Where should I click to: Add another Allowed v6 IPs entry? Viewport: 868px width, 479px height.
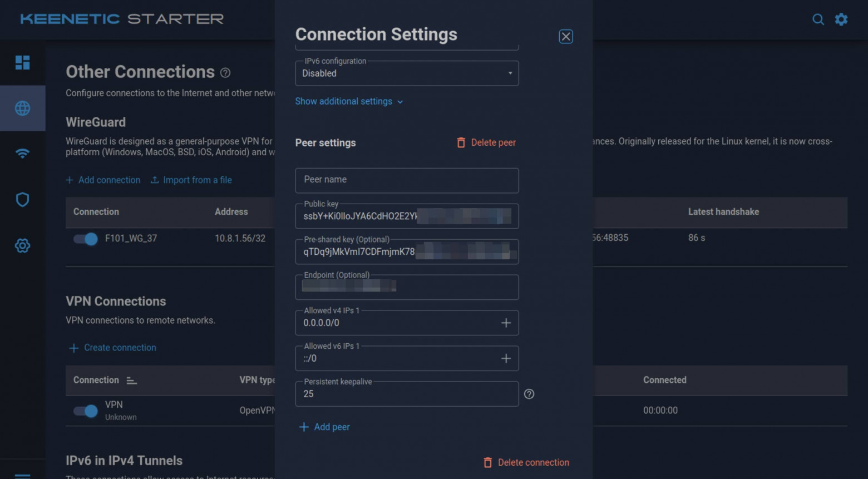tap(506, 358)
